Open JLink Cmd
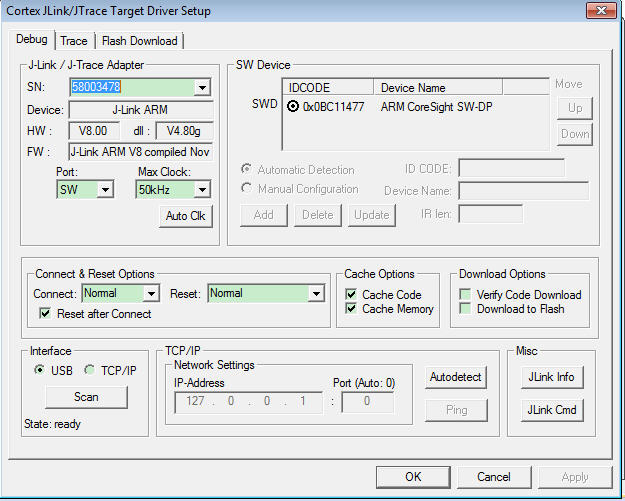The image size is (625, 501). [552, 410]
